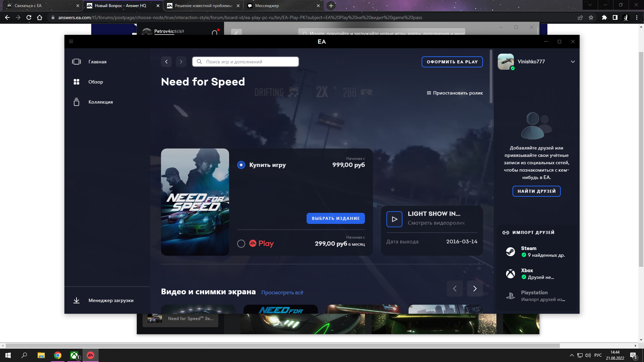Click Need for Speed Эк... item in background window
Image resolution: width=644 pixels, height=362 pixels.
pyautogui.click(x=180, y=319)
